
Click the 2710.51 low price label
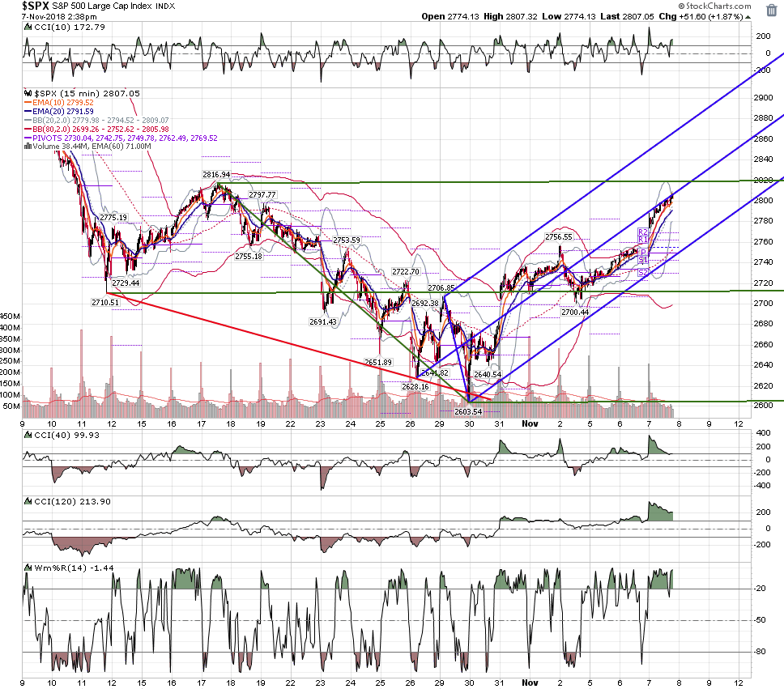point(105,303)
